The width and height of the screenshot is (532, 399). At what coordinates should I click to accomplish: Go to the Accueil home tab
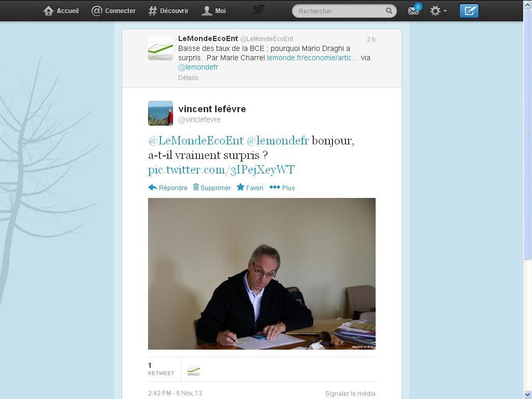(x=61, y=11)
